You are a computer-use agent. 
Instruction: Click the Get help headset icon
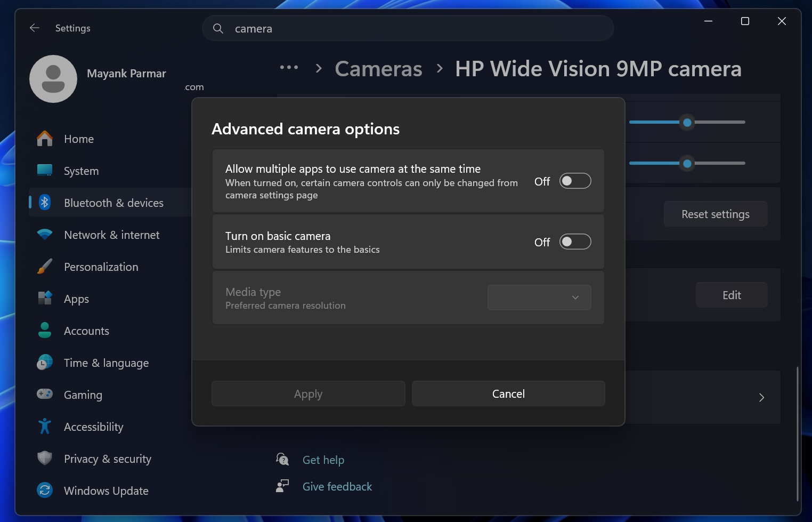(x=282, y=459)
